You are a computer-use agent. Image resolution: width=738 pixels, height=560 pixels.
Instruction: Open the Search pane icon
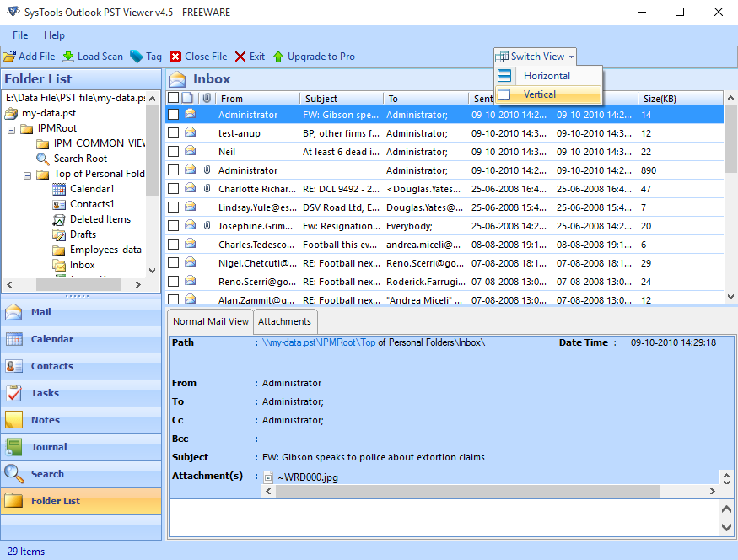(14, 474)
